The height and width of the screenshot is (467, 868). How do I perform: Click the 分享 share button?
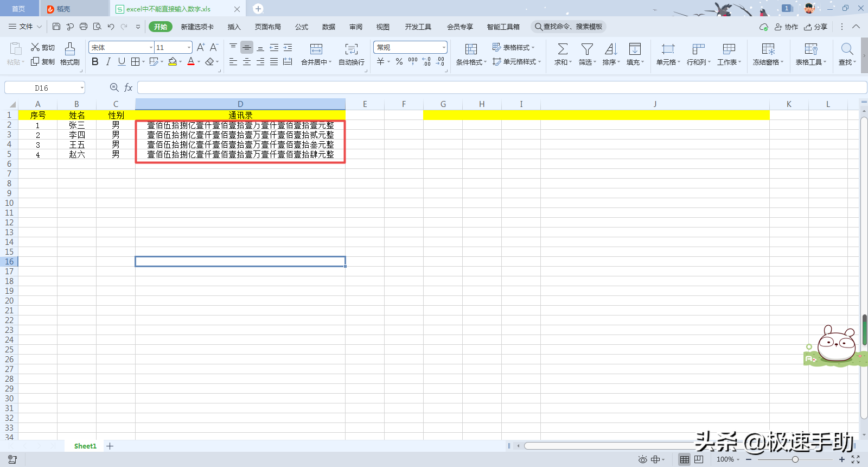coord(816,27)
